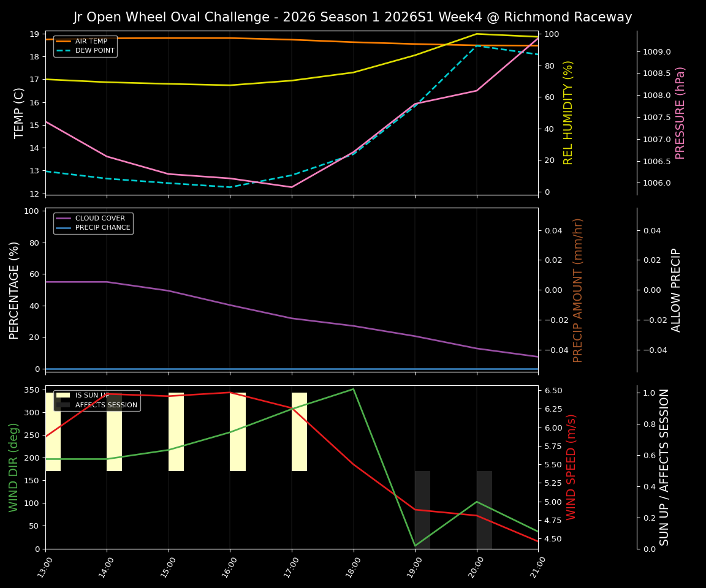
Task: Select the IS SUN UP legend patch
Action: click(x=63, y=395)
